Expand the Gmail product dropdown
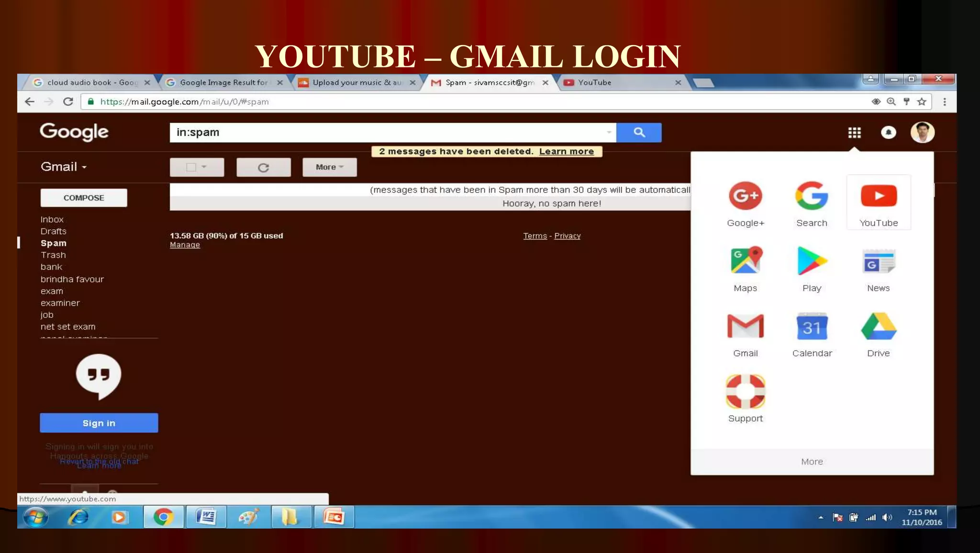Screen dimensions: 980x553 tap(63, 167)
